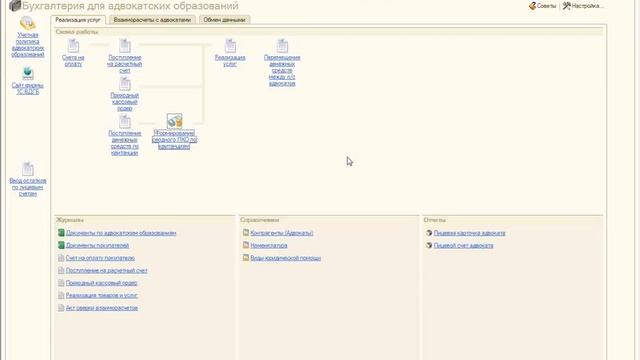Viewport: 640px width, 360px height.
Task: Switch to the Реализация услуг tab
Action: coord(78,20)
